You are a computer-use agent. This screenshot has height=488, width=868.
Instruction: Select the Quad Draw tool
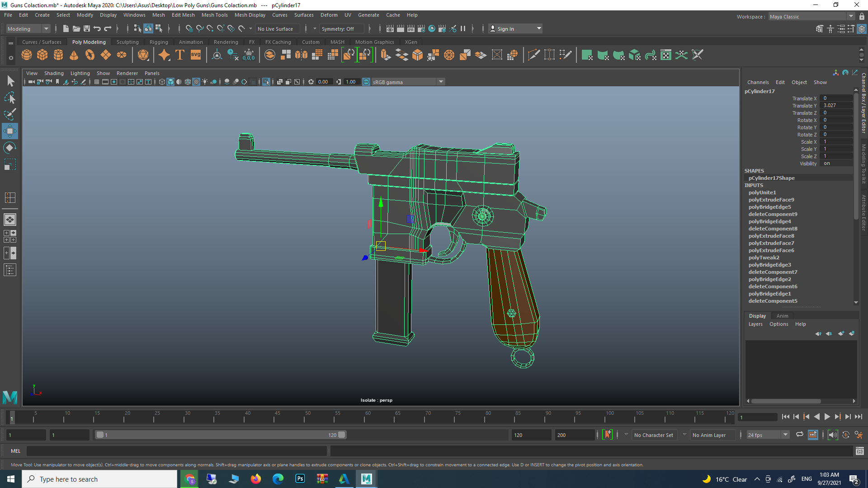point(566,55)
